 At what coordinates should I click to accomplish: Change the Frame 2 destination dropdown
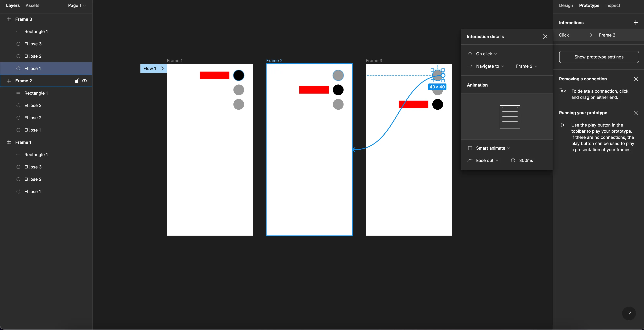point(526,66)
